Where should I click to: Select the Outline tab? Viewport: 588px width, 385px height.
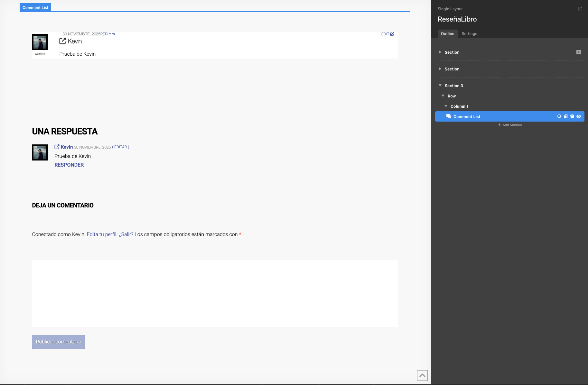(447, 34)
